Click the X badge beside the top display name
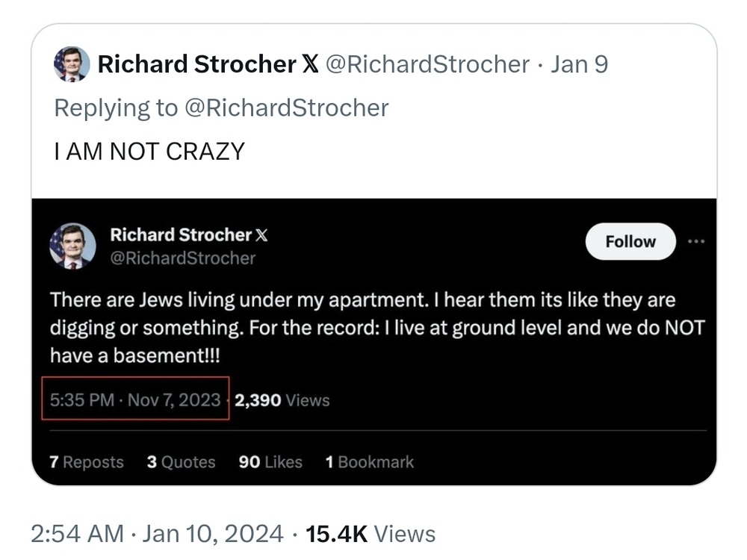Viewport: 747px width, 560px height. tap(310, 64)
